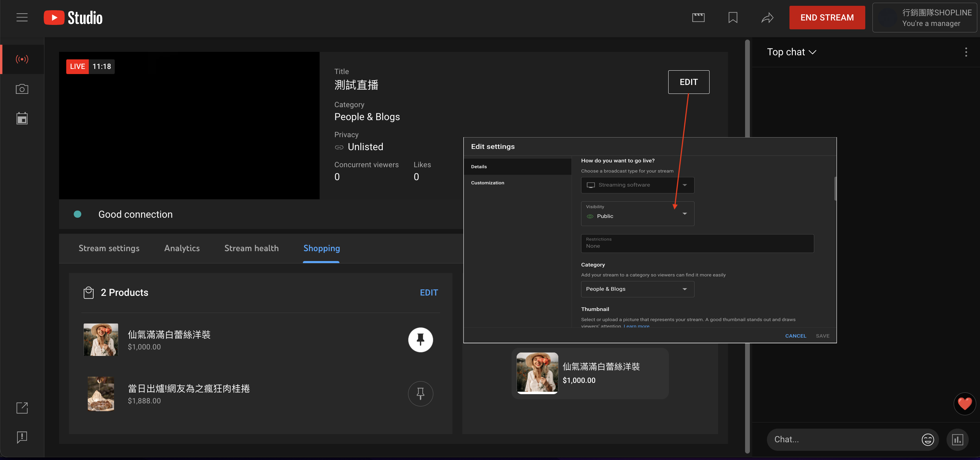Click the teal connection status dot
This screenshot has width=980, height=460.
pyautogui.click(x=77, y=214)
